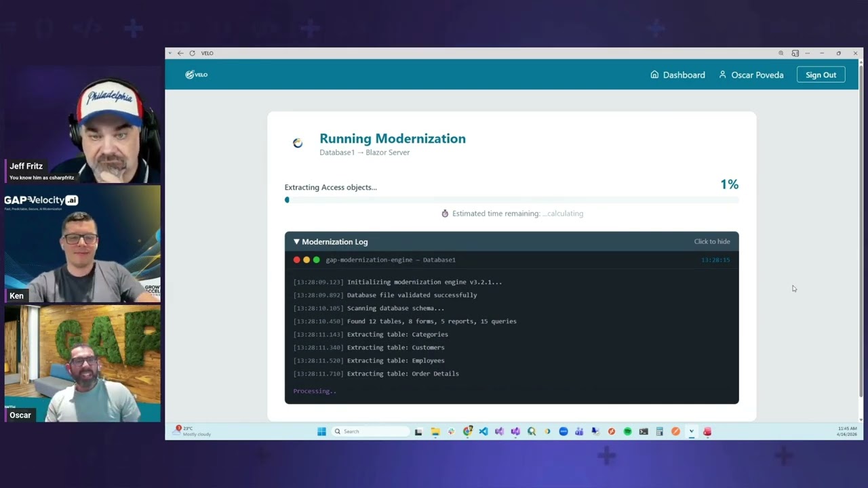The width and height of the screenshot is (868, 488).
Task: Reload the VELO window page
Action: pos(192,53)
